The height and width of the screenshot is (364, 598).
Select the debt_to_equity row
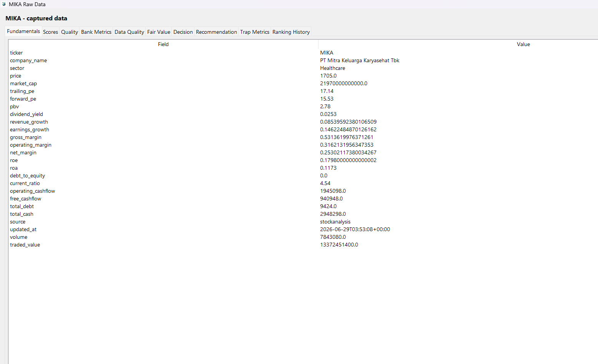tap(303, 175)
